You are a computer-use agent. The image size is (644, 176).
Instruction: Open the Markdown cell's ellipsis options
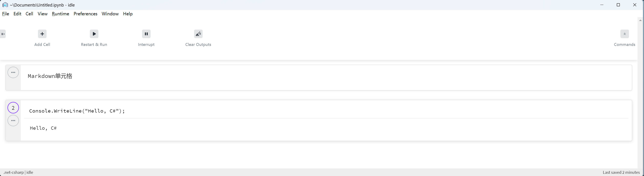click(13, 72)
